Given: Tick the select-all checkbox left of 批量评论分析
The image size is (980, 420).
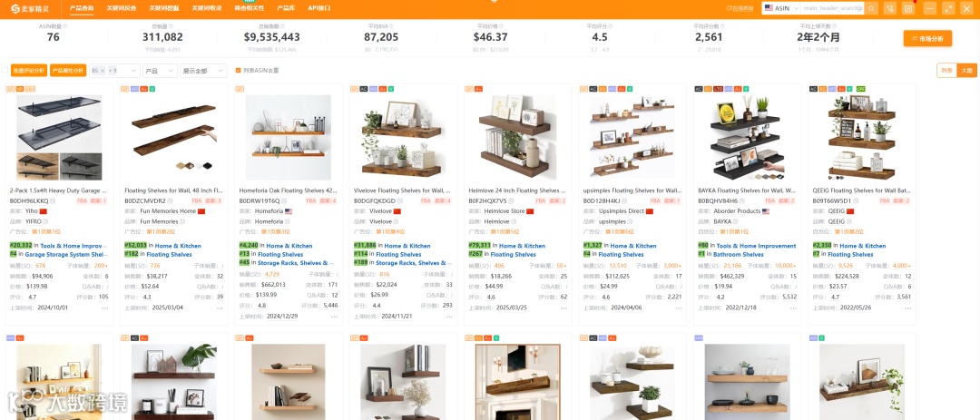Looking at the screenshot, I should coord(5,71).
